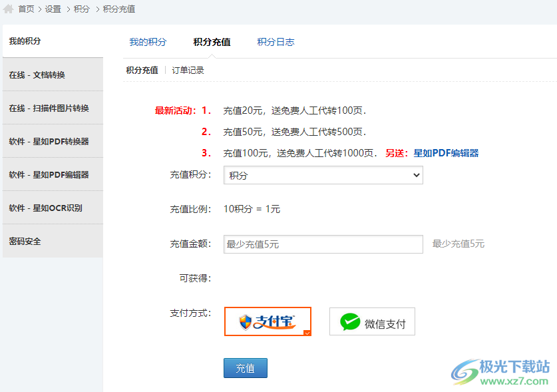Click the home icon in breadcrumb

pos(8,9)
